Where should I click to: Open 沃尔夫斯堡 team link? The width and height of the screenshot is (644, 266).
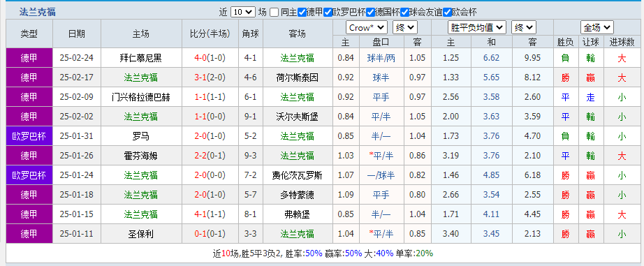click(x=298, y=117)
